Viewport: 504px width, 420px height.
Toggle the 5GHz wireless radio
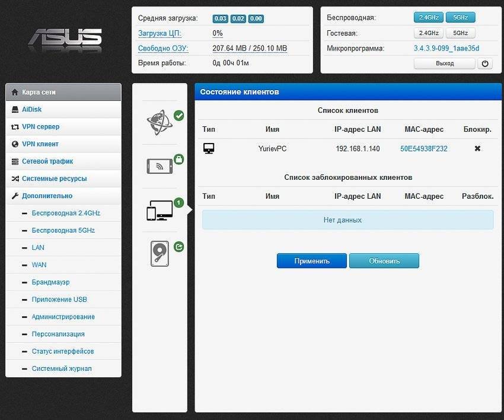point(460,17)
